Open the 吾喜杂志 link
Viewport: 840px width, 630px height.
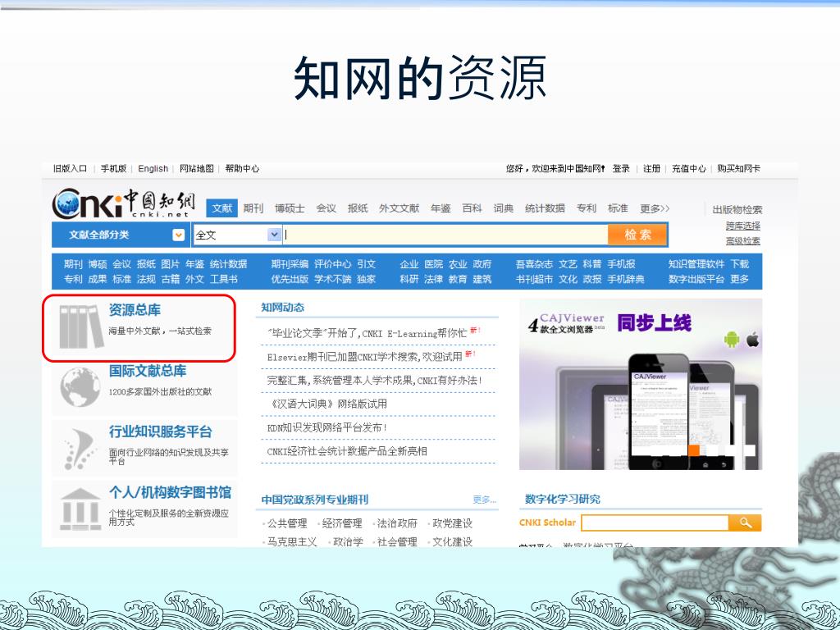point(534,264)
